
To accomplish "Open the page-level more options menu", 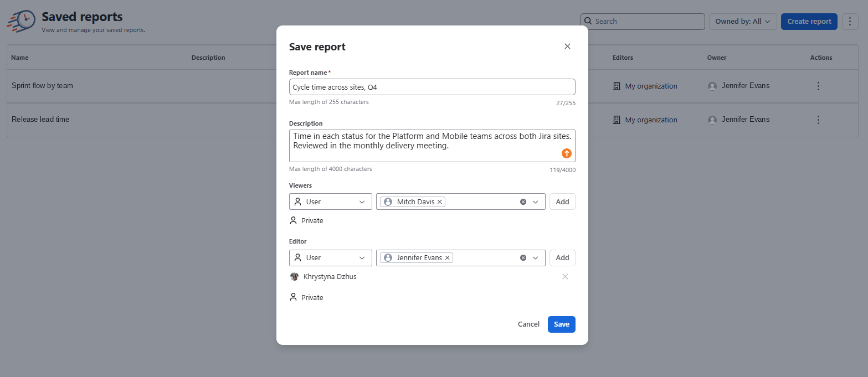I will click(850, 22).
